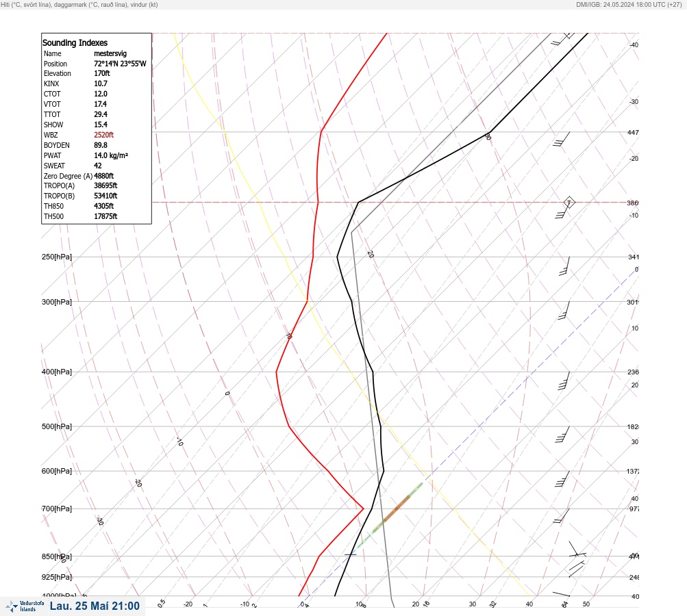
Task: Click the VTOT value 17.4
Action: coord(100,104)
